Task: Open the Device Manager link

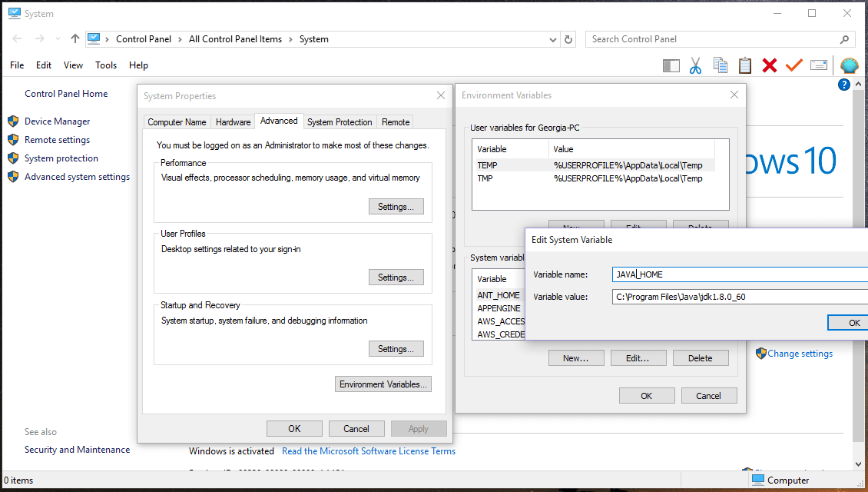Action: click(57, 121)
